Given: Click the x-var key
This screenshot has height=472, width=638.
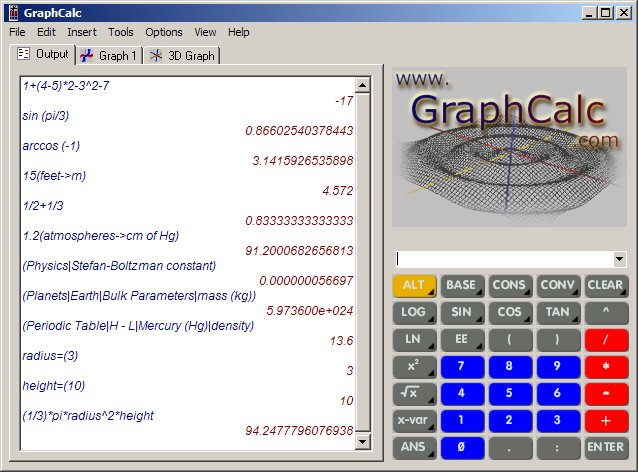Looking at the screenshot, I should coord(413,420).
